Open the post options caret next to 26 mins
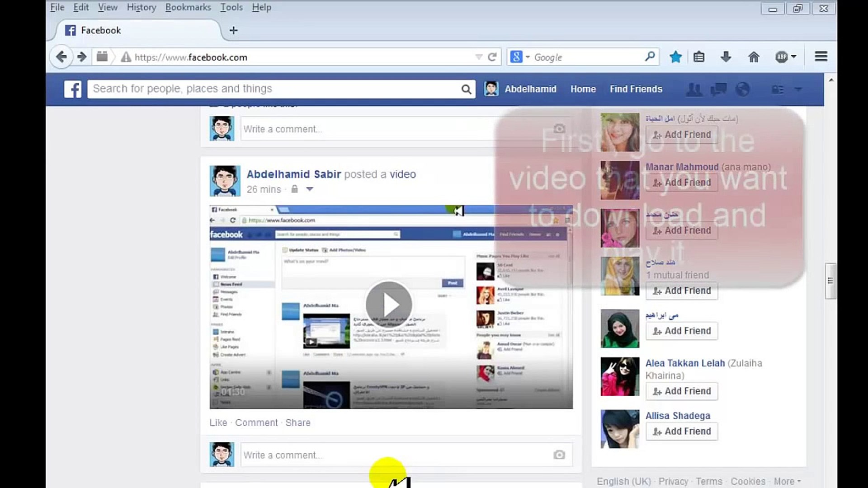Viewport: 868px width, 488px height. (x=310, y=189)
